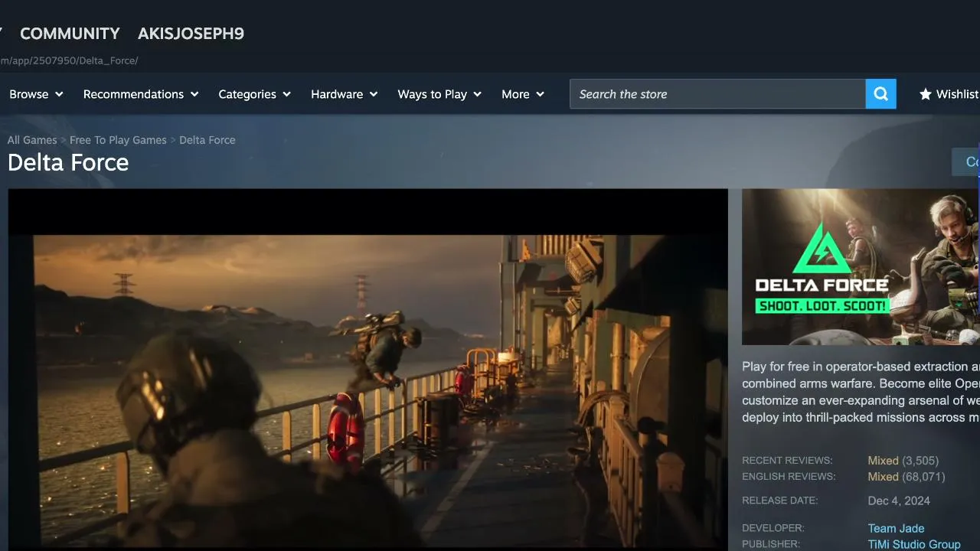Expand the More dropdown
The height and width of the screenshot is (551, 980).
pyautogui.click(x=523, y=94)
